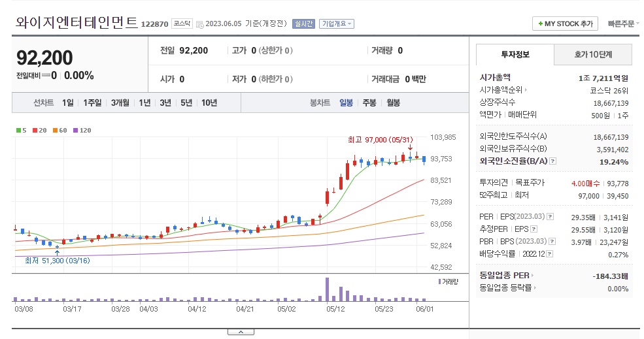Open help icon next to 추정PER EPS
This screenshot has height=339, width=644.
click(534, 229)
